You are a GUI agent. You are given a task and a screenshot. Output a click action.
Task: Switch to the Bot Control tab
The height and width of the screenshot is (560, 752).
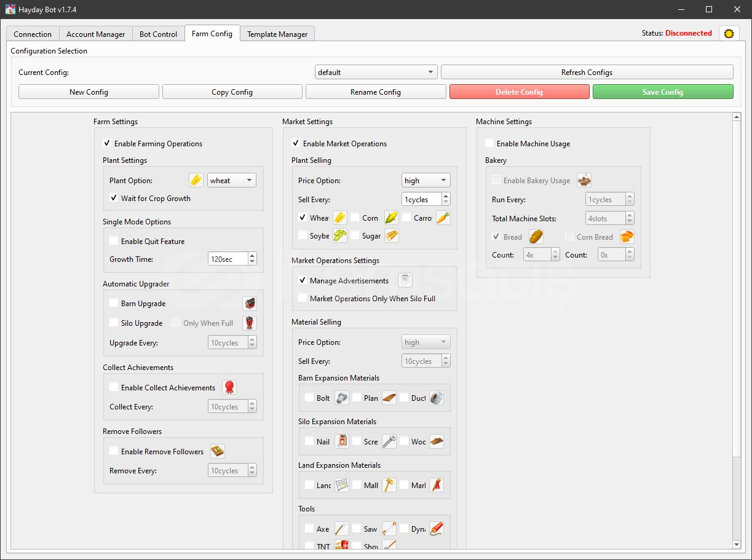158,34
